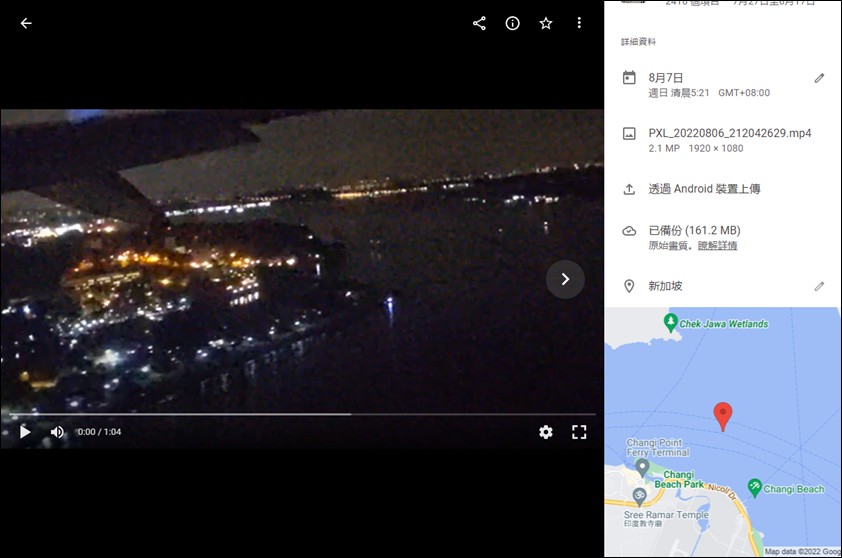Click the GMT+08:00 timezone text

point(744,93)
